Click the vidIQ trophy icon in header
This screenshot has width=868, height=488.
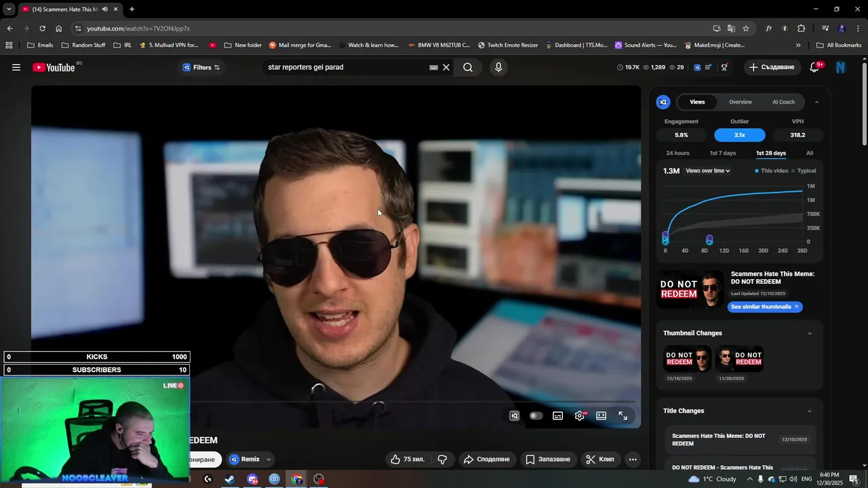tap(724, 67)
